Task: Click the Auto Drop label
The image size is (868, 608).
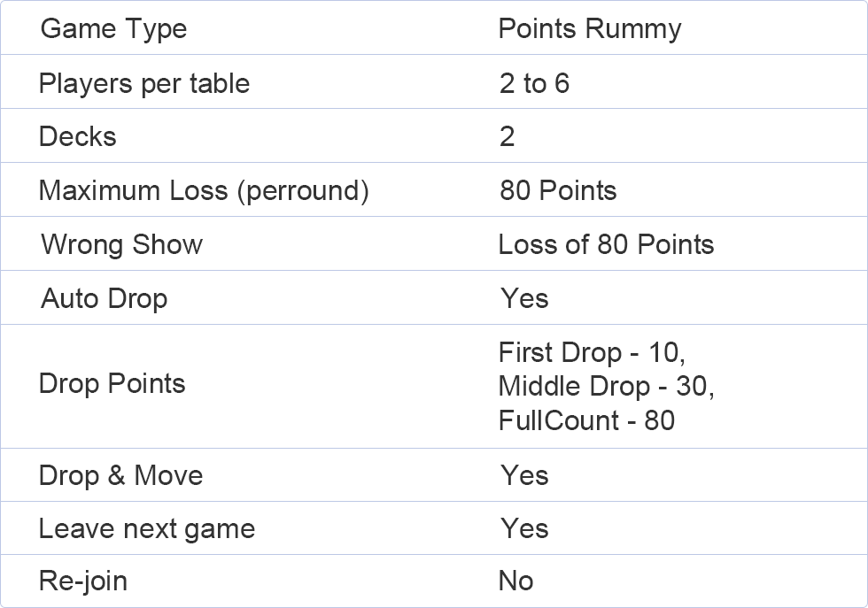Action: click(105, 299)
